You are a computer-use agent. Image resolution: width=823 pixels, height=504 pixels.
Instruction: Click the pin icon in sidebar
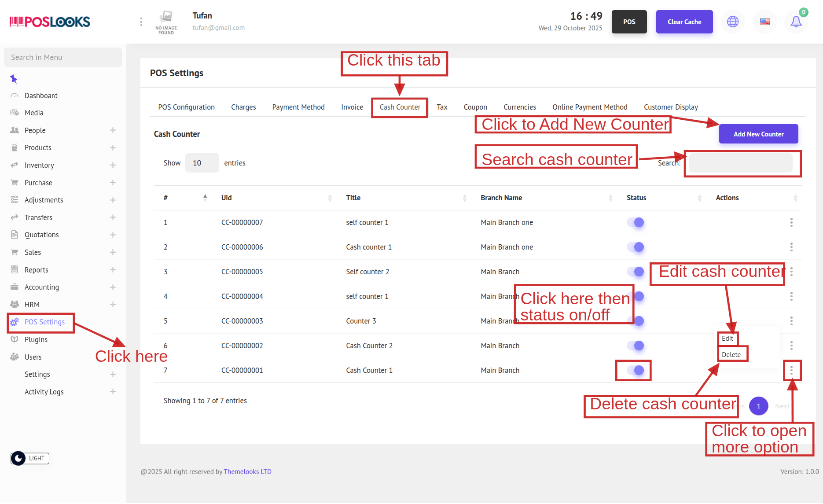pos(14,79)
